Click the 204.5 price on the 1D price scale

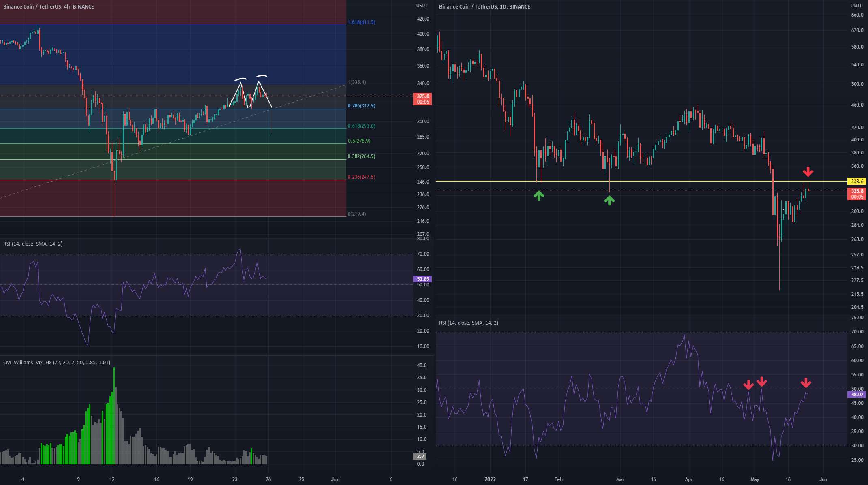point(857,307)
